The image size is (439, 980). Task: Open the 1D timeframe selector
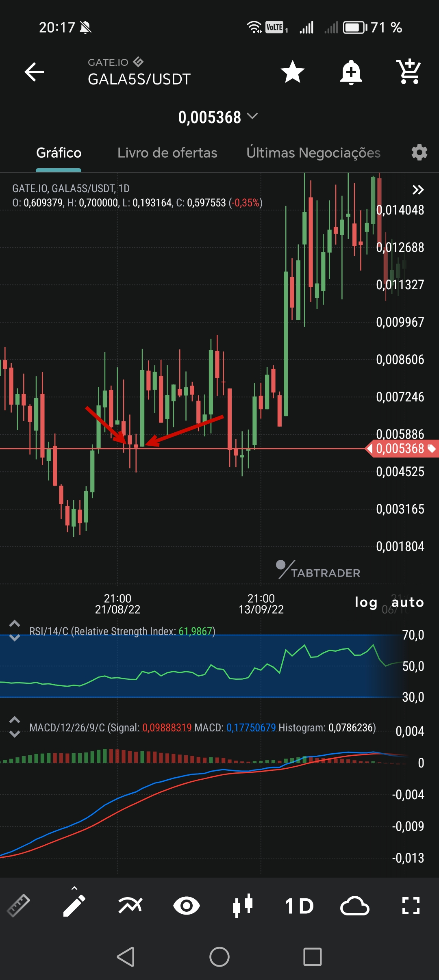coord(299,906)
